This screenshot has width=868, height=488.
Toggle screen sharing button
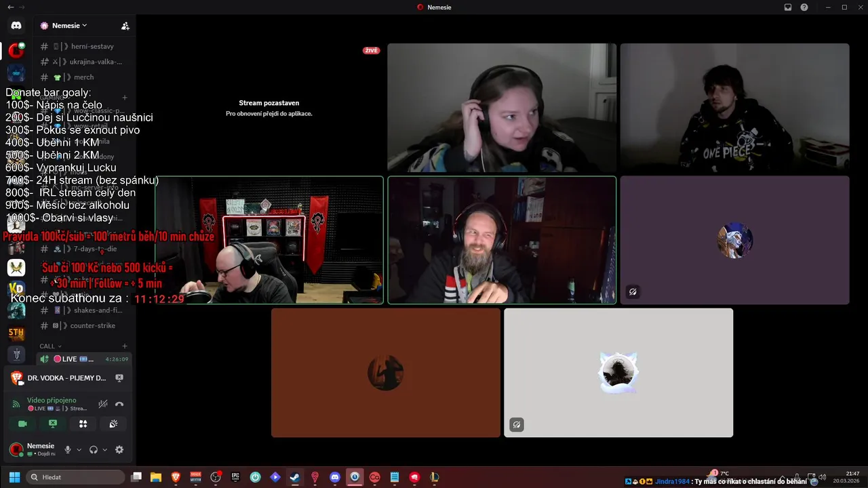53,424
